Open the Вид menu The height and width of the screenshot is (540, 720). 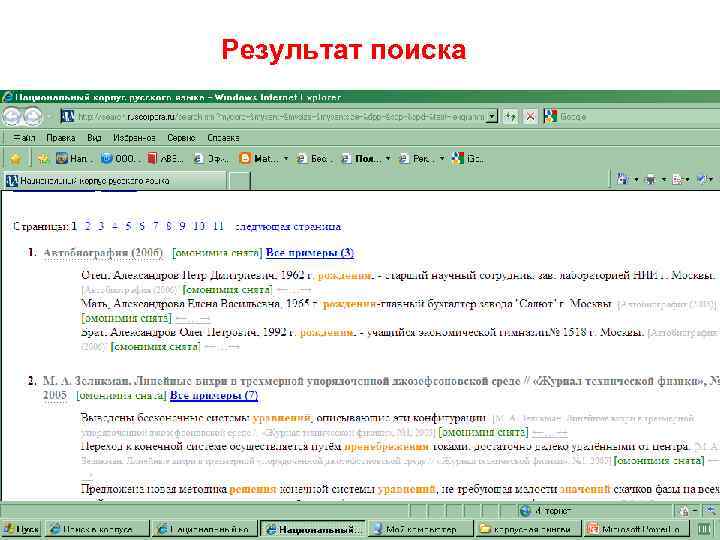click(94, 138)
